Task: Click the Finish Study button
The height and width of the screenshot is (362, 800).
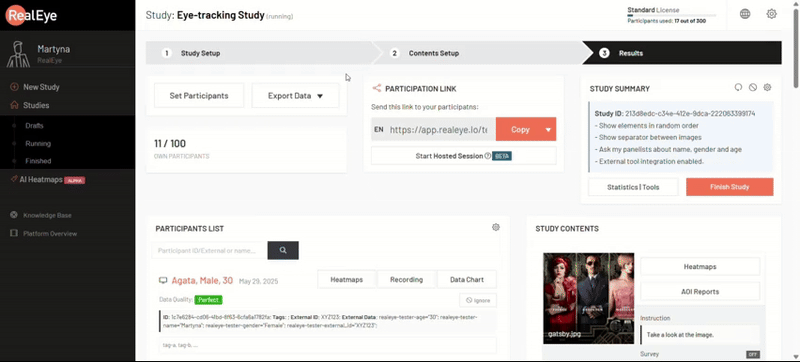Action: coord(730,187)
